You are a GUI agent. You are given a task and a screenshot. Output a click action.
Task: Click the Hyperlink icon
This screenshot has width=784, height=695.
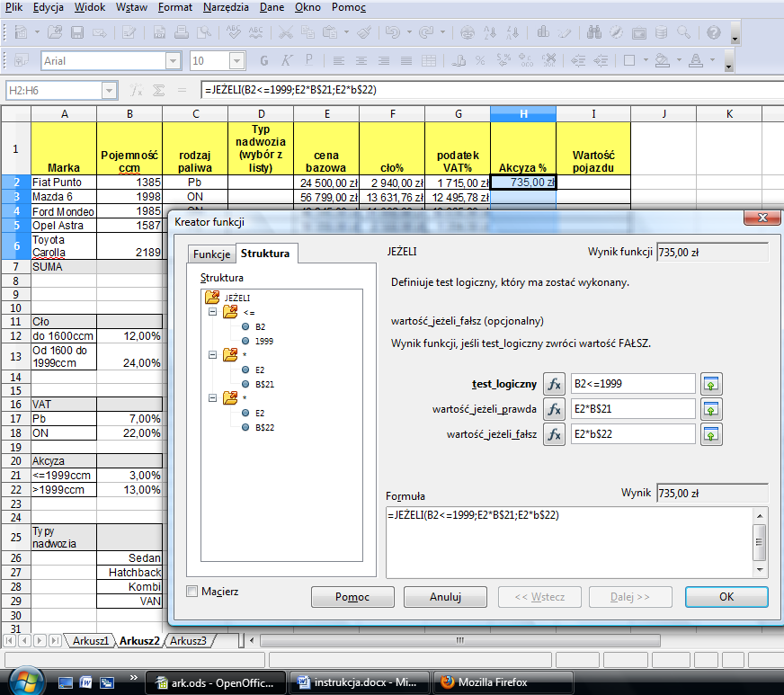pos(467,33)
